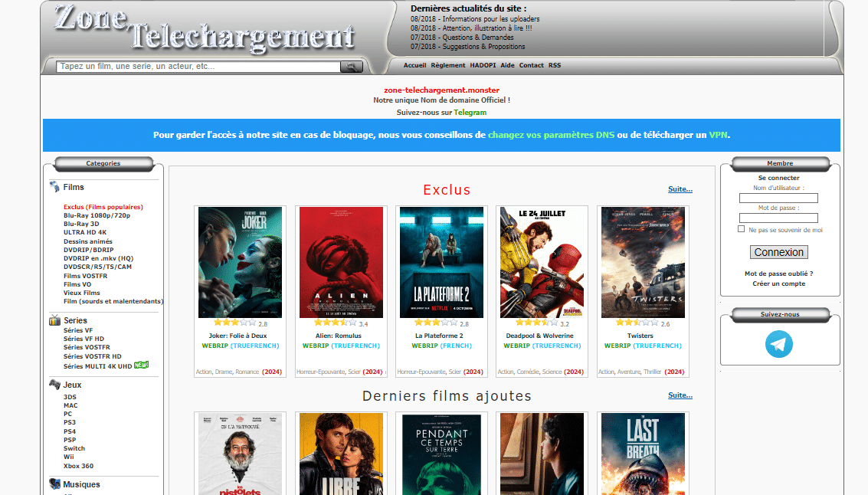Click the Series TV icon
This screenshot has width=868, height=495.
[54, 320]
